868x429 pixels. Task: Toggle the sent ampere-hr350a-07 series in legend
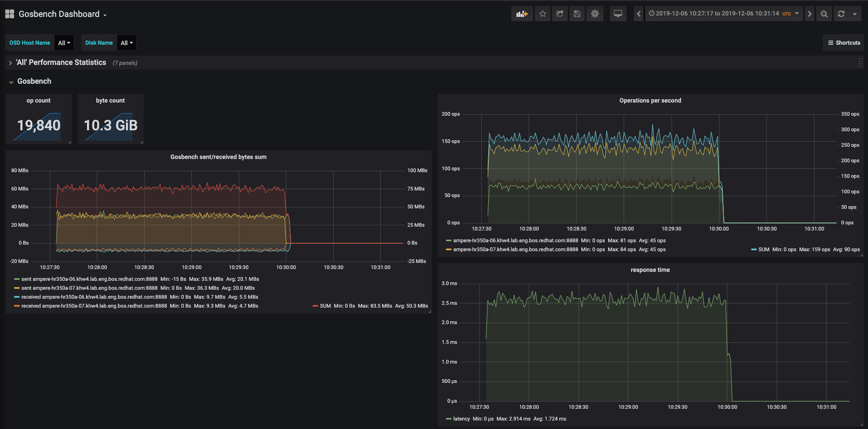point(89,288)
